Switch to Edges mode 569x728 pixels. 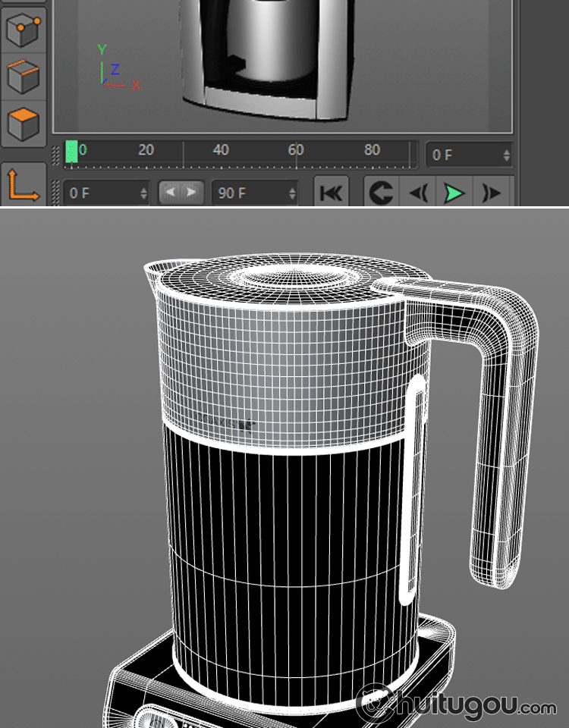tap(24, 76)
